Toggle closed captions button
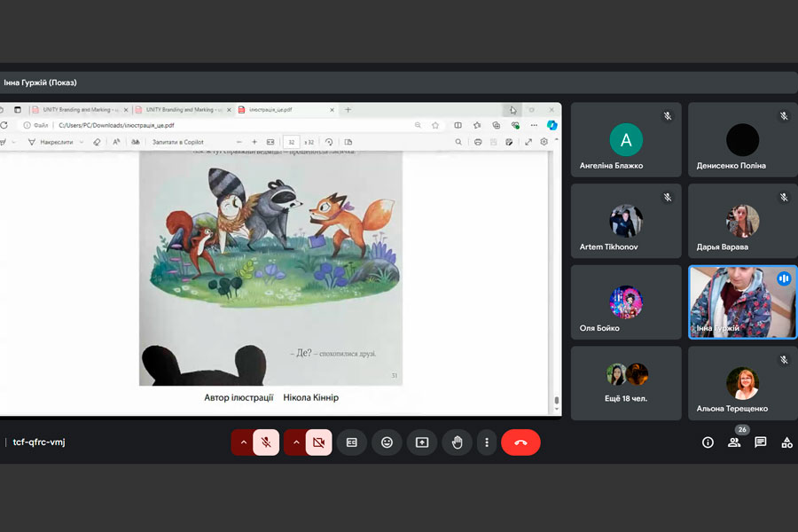 pyautogui.click(x=352, y=442)
